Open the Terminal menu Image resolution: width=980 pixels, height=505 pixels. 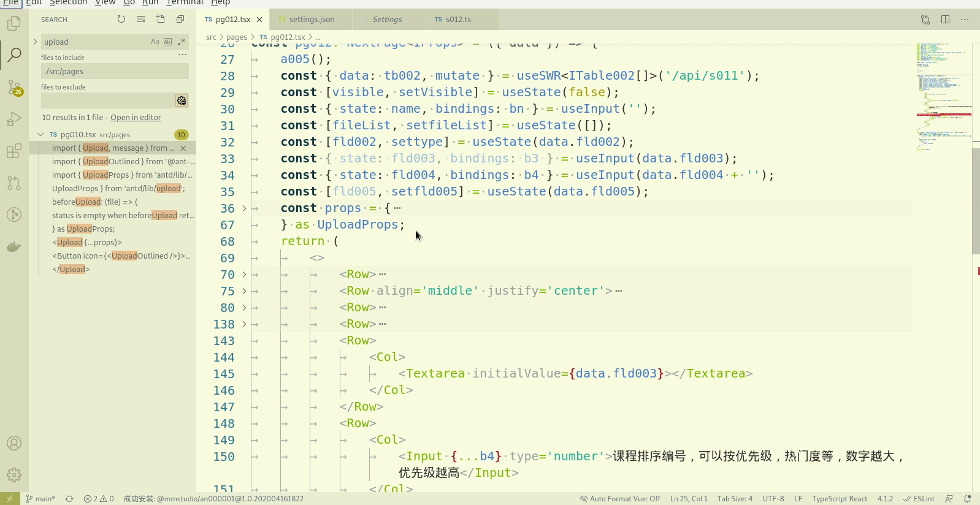tap(185, 2)
